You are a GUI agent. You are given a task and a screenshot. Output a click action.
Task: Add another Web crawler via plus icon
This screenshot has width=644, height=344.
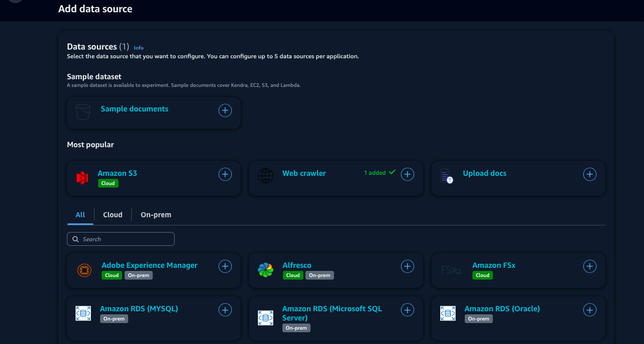pyautogui.click(x=407, y=174)
